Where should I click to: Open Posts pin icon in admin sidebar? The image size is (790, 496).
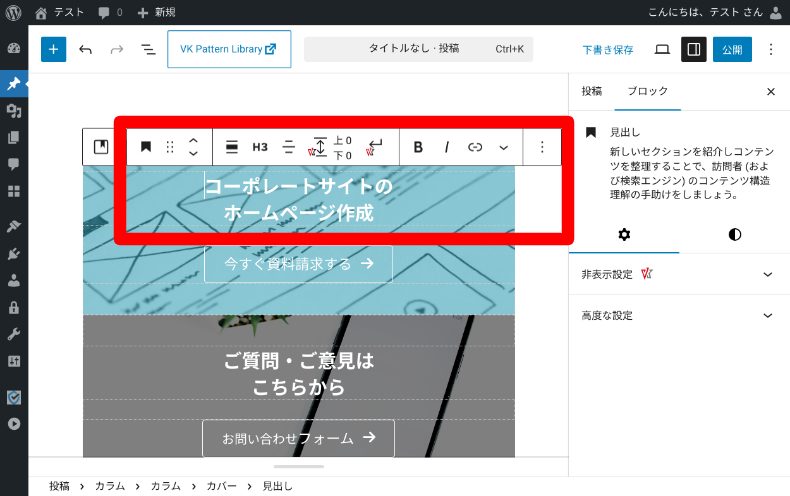[14, 83]
